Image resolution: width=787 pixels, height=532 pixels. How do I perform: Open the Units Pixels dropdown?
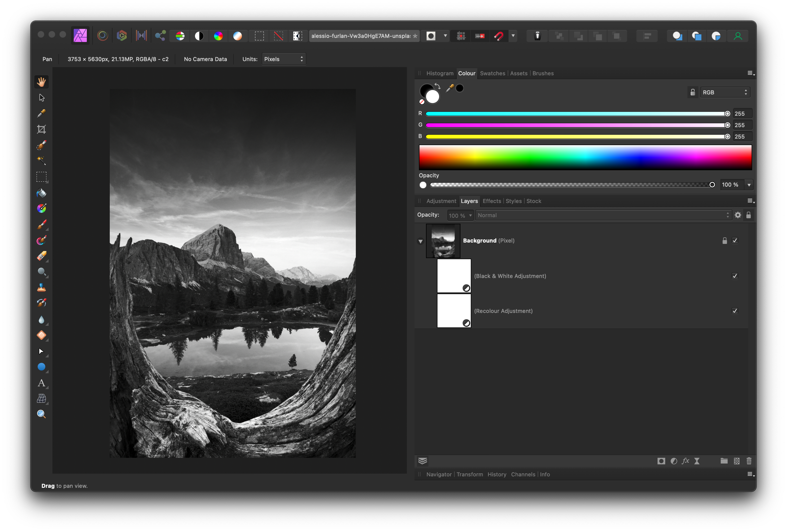(284, 59)
